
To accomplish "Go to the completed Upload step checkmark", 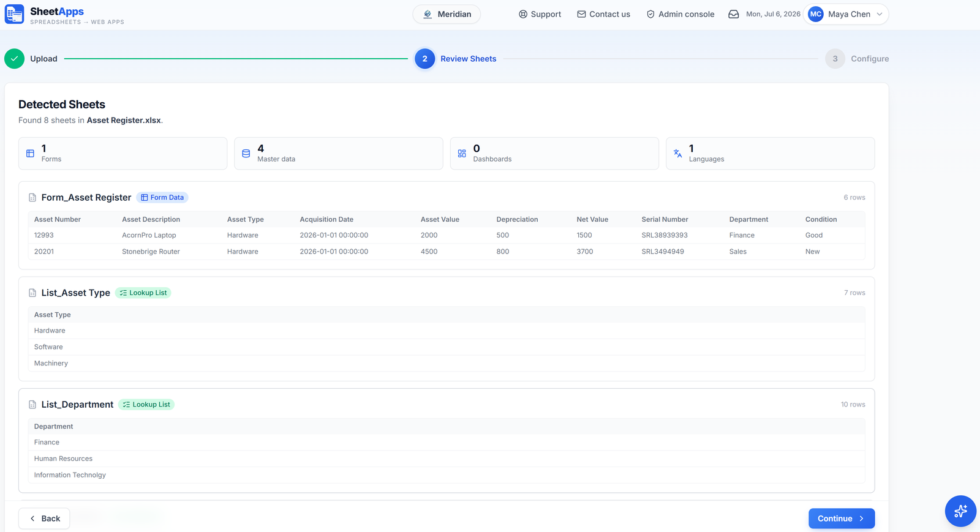I will click(14, 59).
